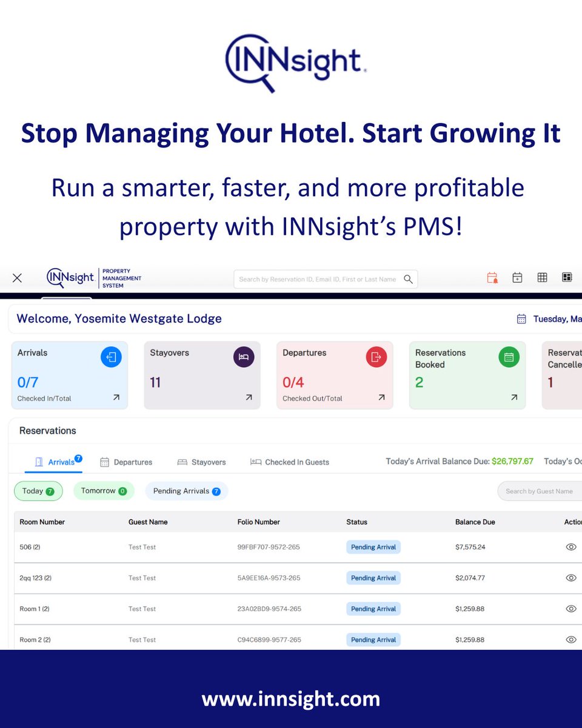Click Pending Arrival status for 2qq 123
Viewport: 582px width, 728px height.
click(373, 578)
